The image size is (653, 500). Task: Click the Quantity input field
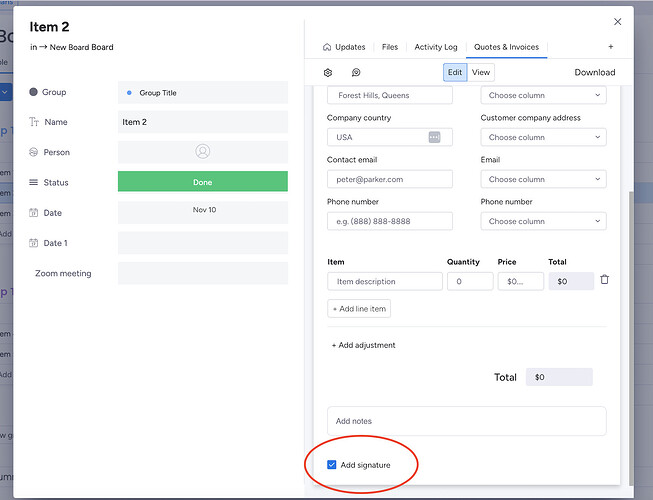470,281
